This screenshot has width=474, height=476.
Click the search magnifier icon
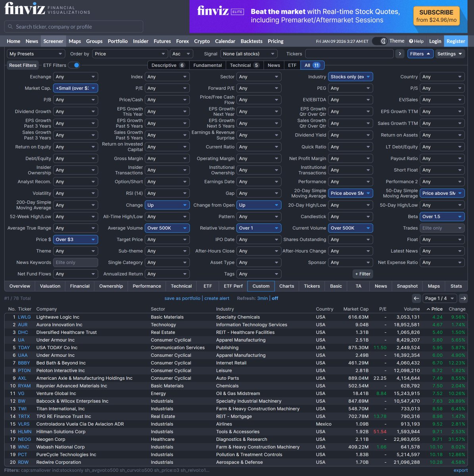[x=10, y=27]
